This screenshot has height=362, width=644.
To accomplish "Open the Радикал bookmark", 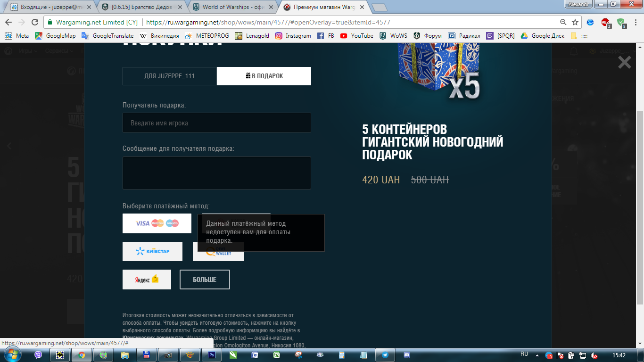I will (464, 36).
